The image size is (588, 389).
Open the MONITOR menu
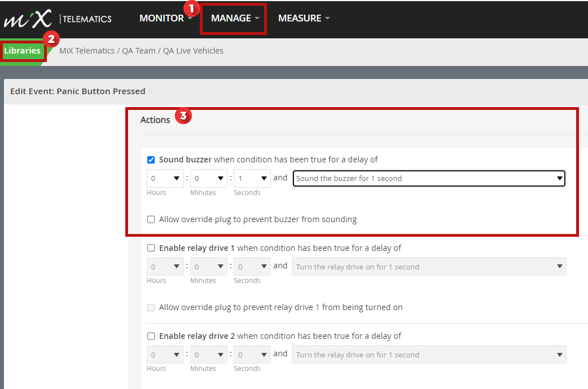(165, 18)
